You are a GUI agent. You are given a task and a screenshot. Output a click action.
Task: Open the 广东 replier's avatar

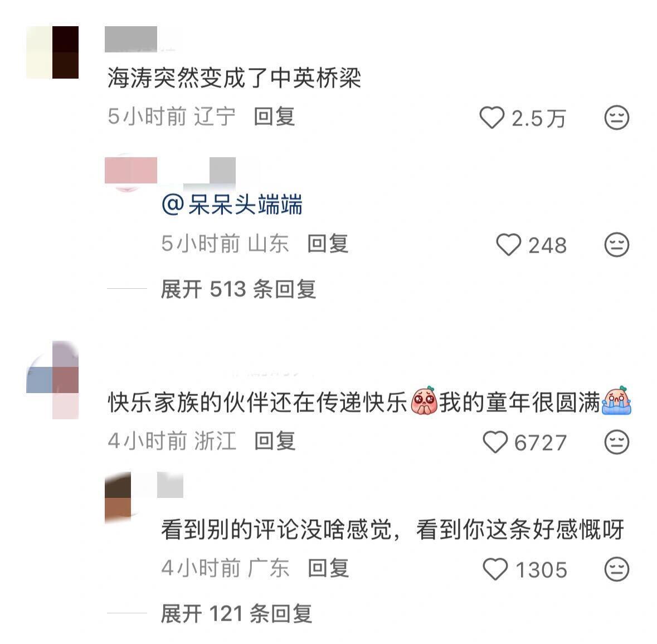[118, 498]
